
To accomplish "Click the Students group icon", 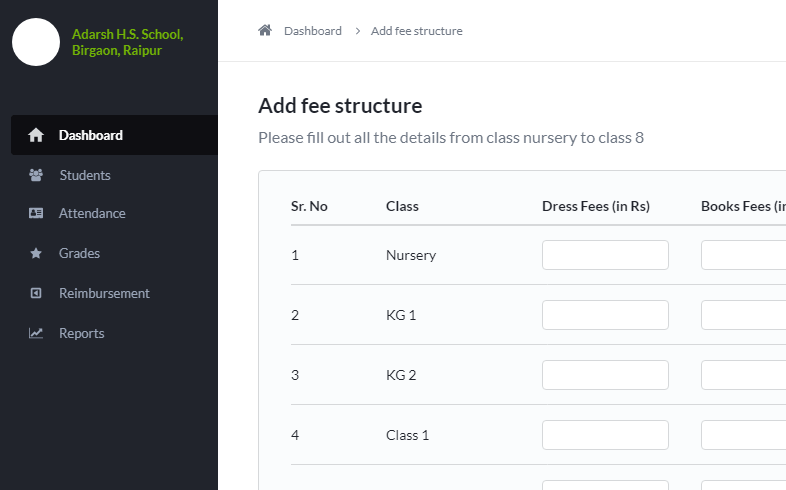I will (36, 175).
